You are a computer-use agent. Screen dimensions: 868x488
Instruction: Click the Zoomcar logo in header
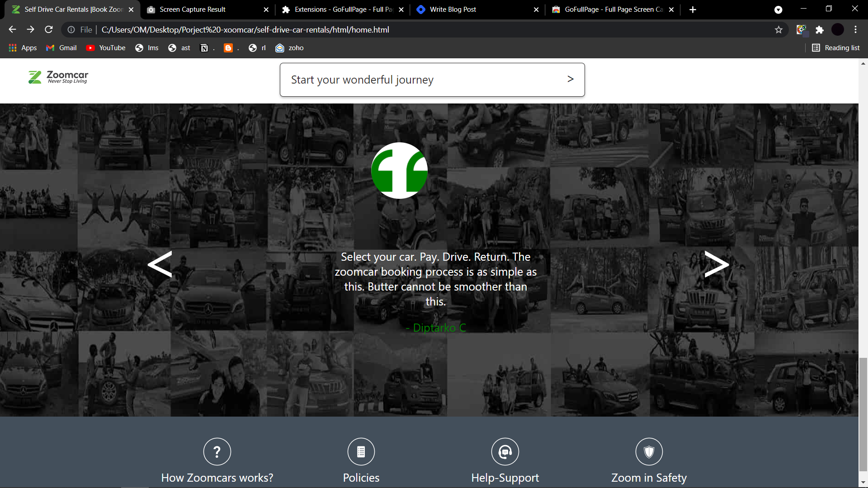click(58, 77)
